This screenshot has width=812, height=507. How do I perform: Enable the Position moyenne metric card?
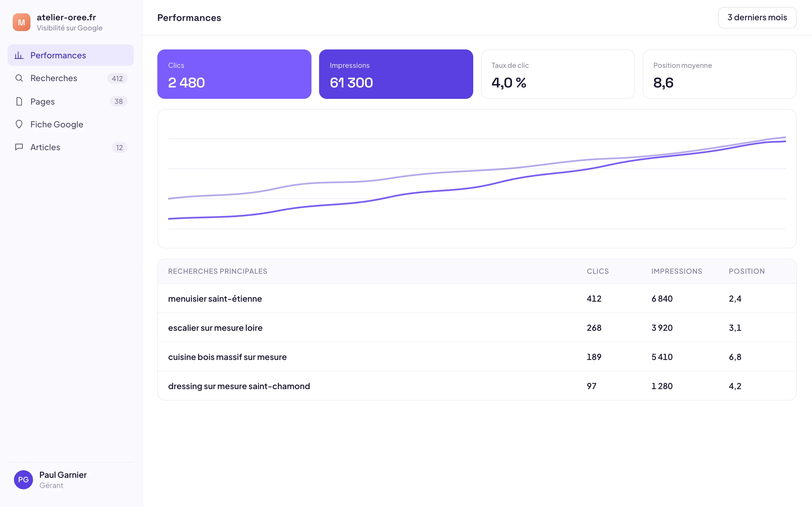pos(719,74)
